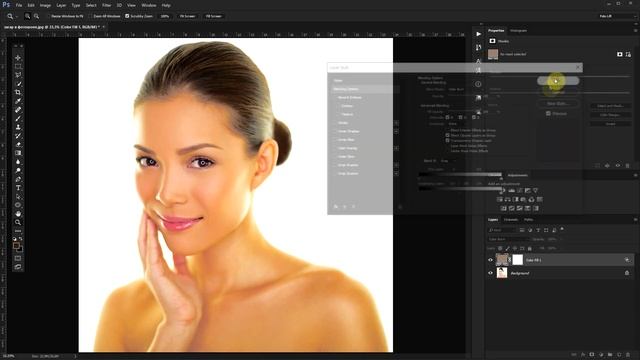Select the Eraser tool

pos(18,144)
